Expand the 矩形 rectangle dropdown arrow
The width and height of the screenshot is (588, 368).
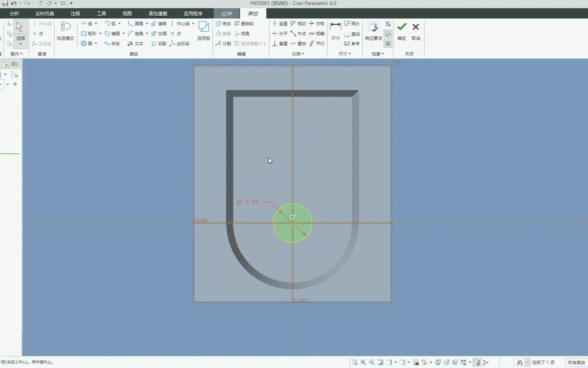coord(100,34)
